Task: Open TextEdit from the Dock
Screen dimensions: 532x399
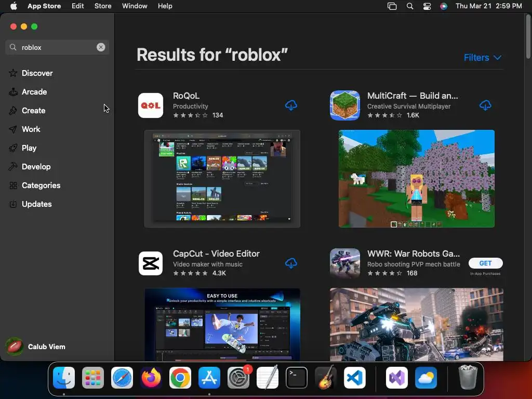Action: tap(268, 378)
